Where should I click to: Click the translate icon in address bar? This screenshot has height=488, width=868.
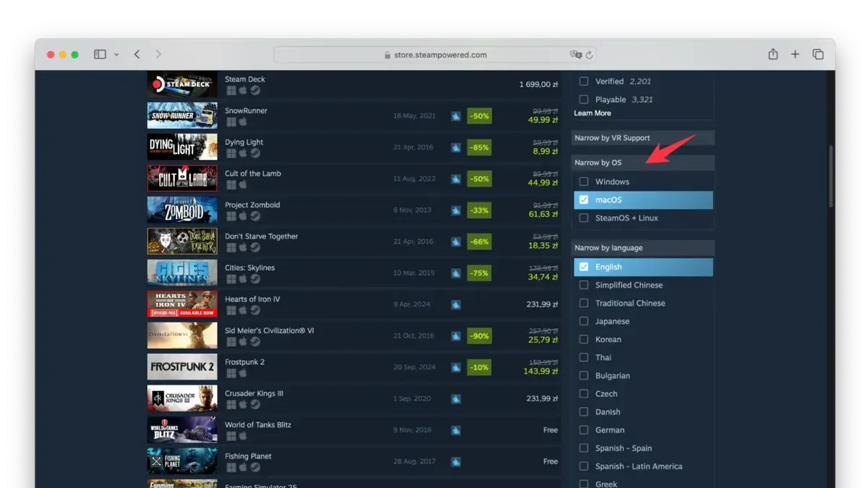pos(576,55)
